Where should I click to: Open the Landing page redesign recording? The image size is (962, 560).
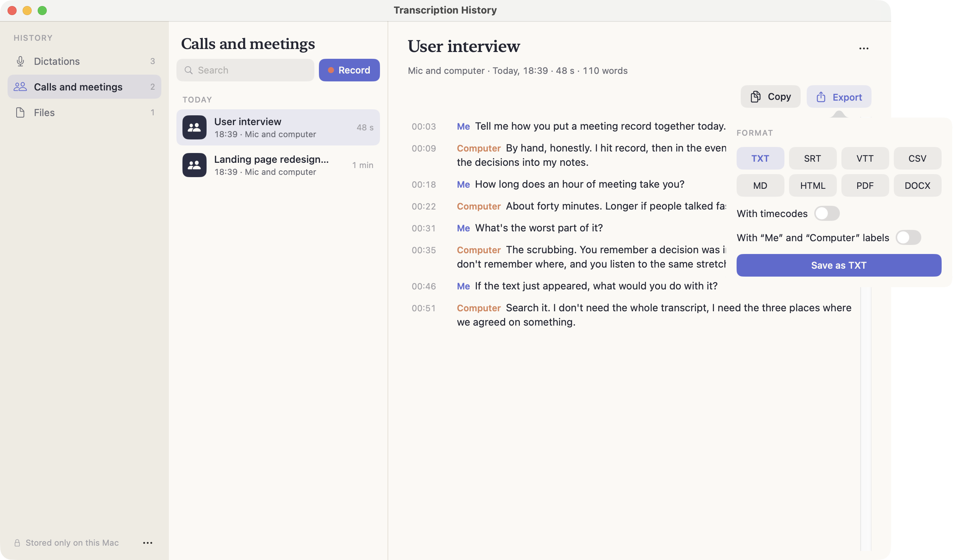[278, 165]
